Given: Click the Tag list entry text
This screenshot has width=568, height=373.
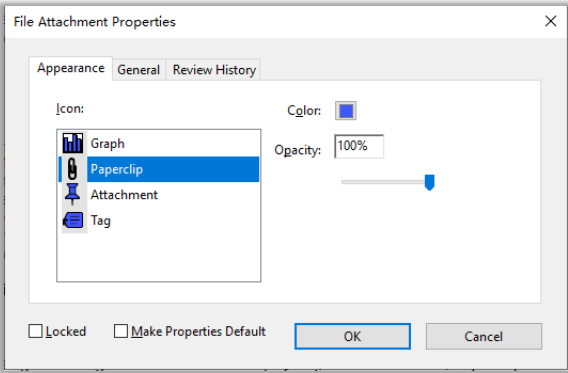Looking at the screenshot, I should pos(100,221).
